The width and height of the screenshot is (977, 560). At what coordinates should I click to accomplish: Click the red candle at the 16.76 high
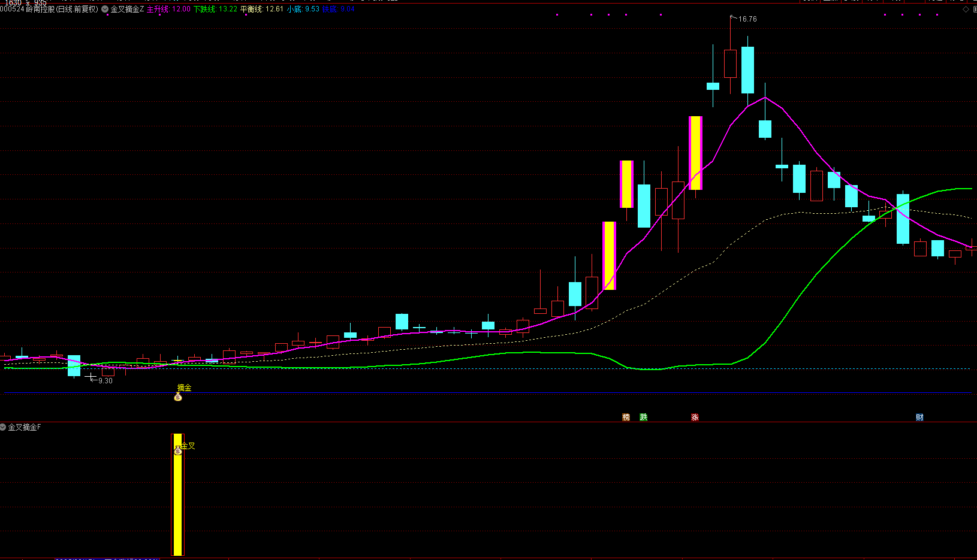coord(730,64)
